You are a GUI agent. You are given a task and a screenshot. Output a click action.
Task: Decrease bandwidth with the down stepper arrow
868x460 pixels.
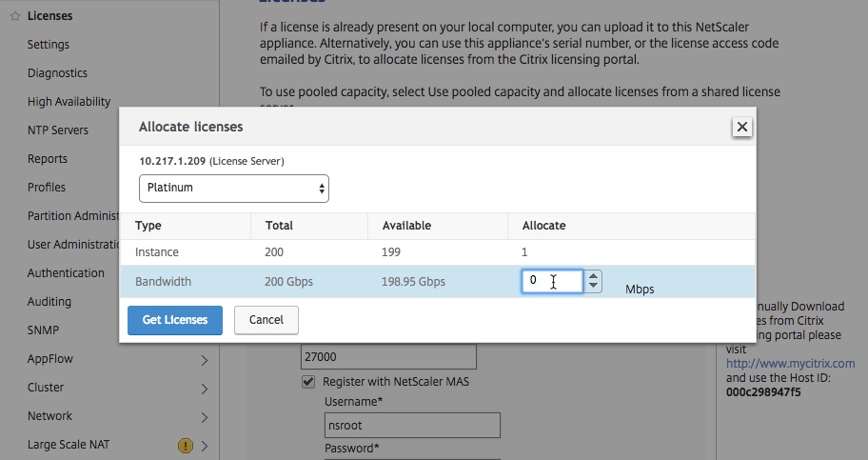point(593,287)
